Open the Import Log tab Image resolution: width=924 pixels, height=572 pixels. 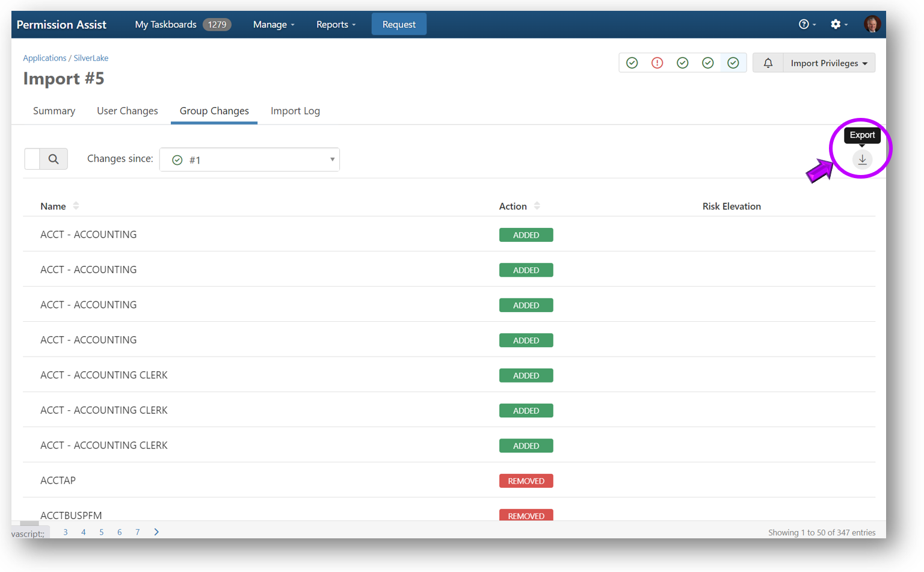tap(295, 111)
